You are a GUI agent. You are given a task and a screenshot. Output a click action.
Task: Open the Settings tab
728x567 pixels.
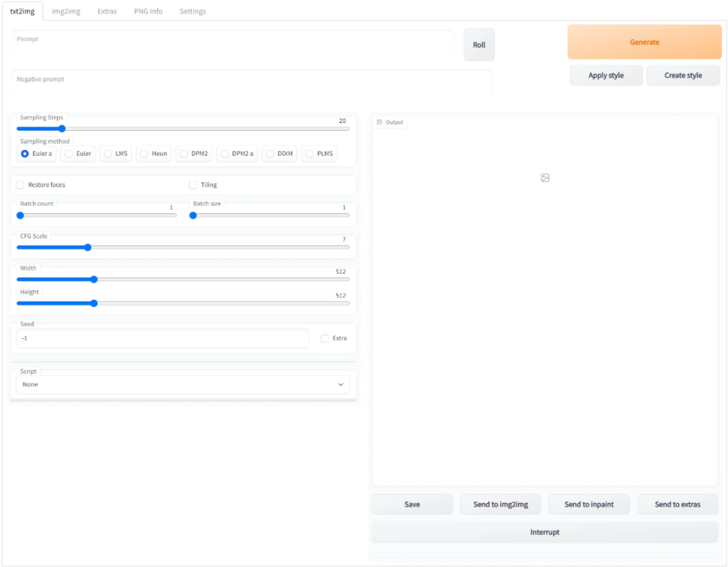point(193,11)
